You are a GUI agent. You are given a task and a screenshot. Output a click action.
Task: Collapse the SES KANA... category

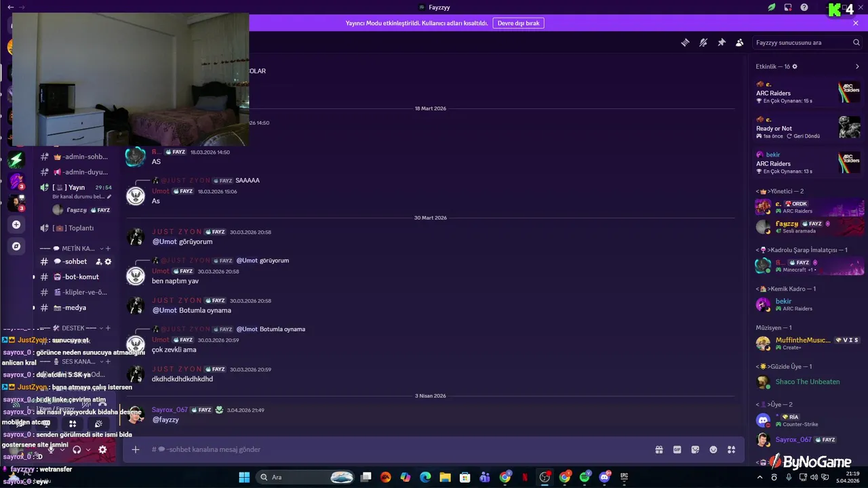point(71,361)
